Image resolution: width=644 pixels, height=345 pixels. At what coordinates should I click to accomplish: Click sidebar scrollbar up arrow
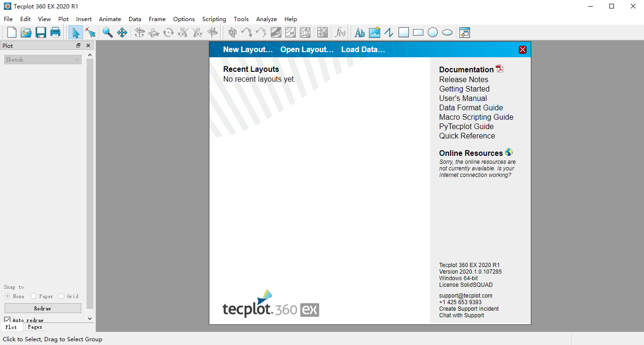[90, 55]
